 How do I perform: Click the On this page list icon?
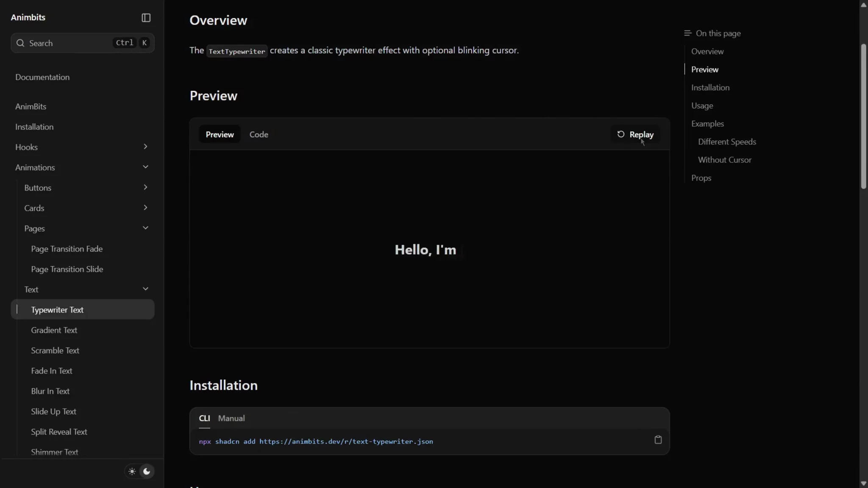[x=687, y=33]
